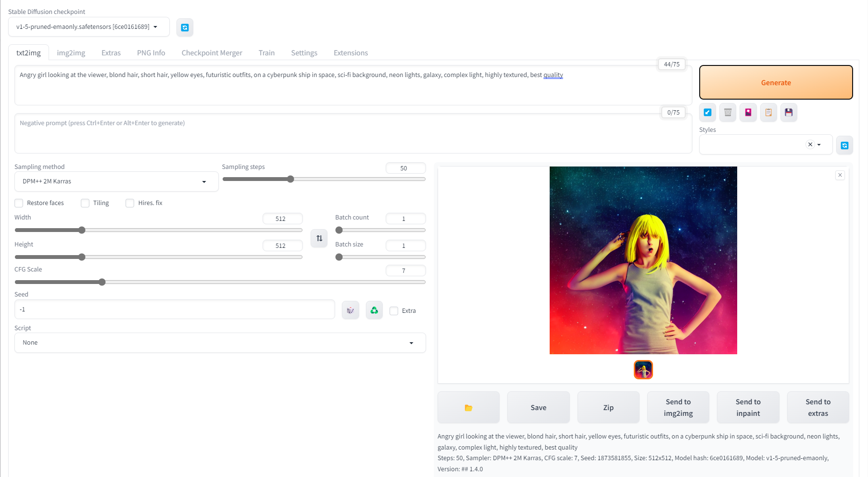Image resolution: width=868 pixels, height=477 pixels.
Task: Toggle the Tiling checkbox
Action: (85, 203)
